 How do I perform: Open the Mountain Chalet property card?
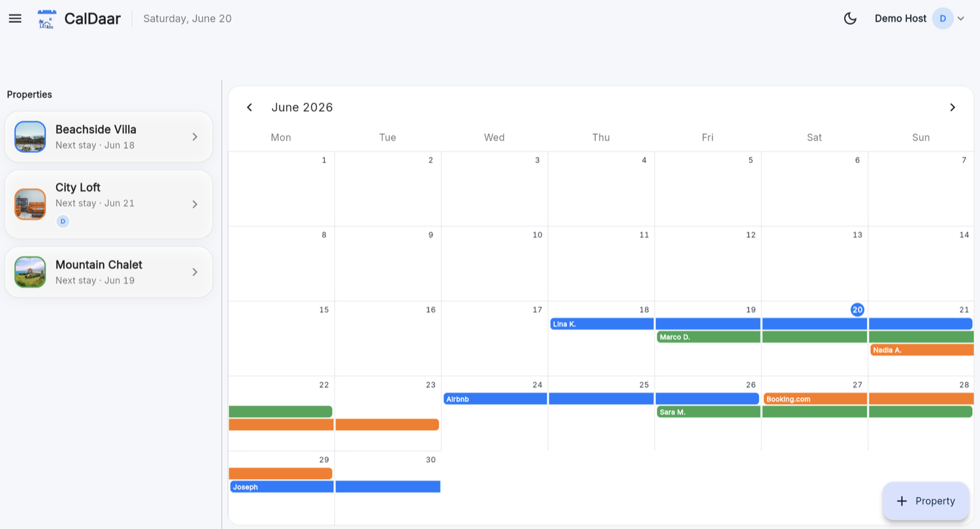point(108,272)
